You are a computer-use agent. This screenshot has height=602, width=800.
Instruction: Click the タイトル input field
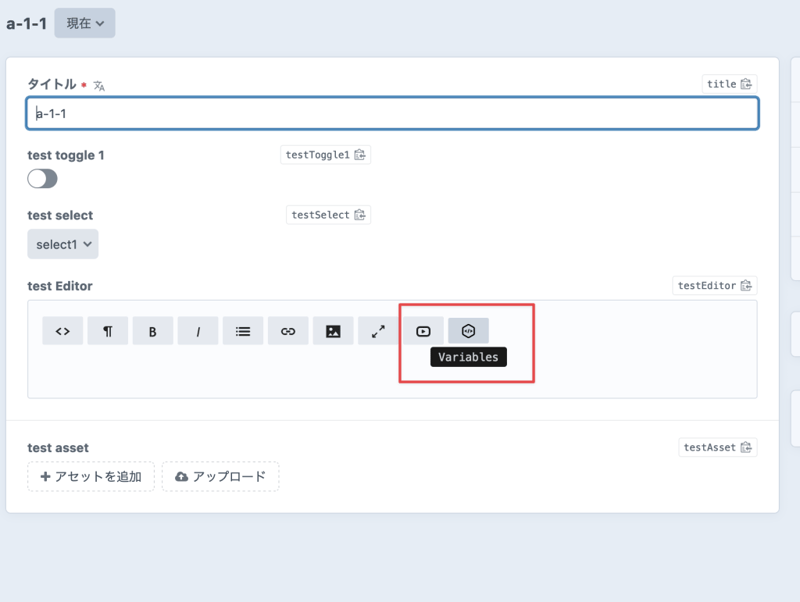click(x=392, y=114)
